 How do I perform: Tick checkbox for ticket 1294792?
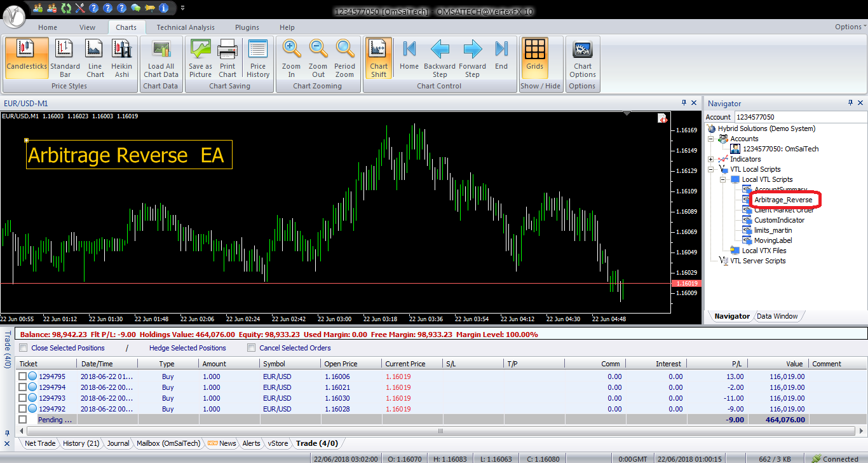click(23, 409)
